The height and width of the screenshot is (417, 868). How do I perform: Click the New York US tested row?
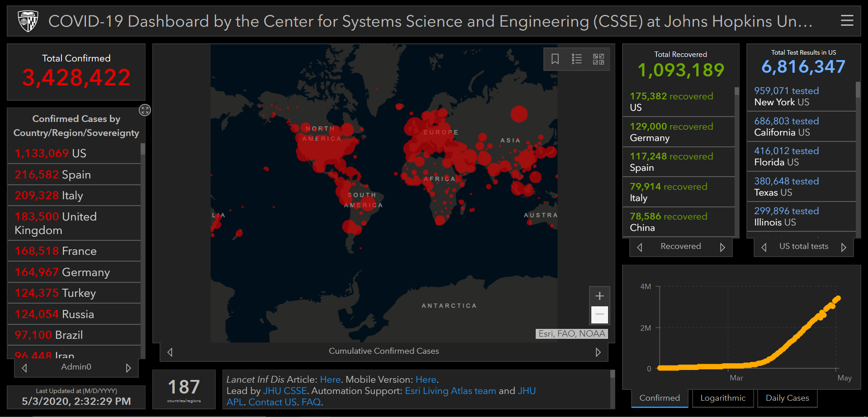click(802, 96)
